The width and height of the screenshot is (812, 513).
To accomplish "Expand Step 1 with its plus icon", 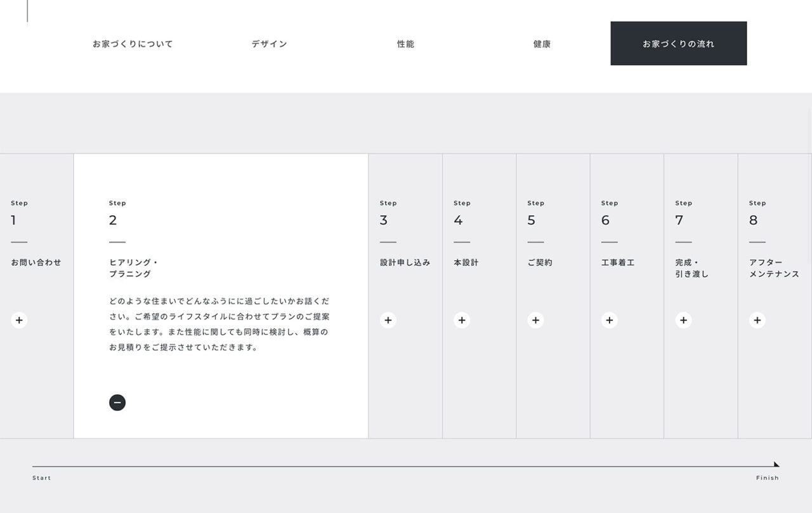I will (x=19, y=320).
